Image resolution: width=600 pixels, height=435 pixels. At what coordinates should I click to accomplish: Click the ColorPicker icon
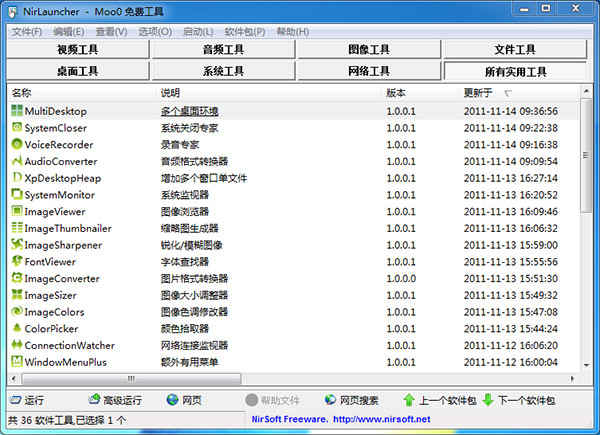pos(17,328)
